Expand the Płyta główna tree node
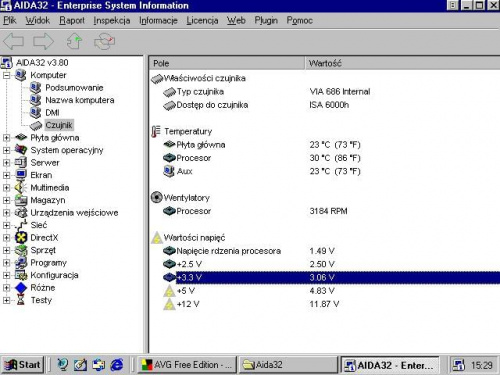The image size is (500, 375). 6,138
